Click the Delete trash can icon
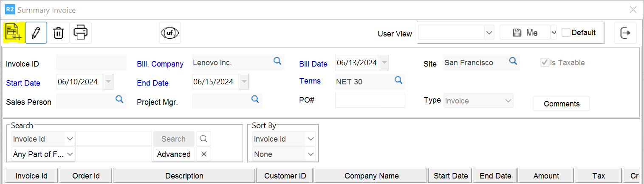The width and height of the screenshot is (644, 184). (58, 33)
